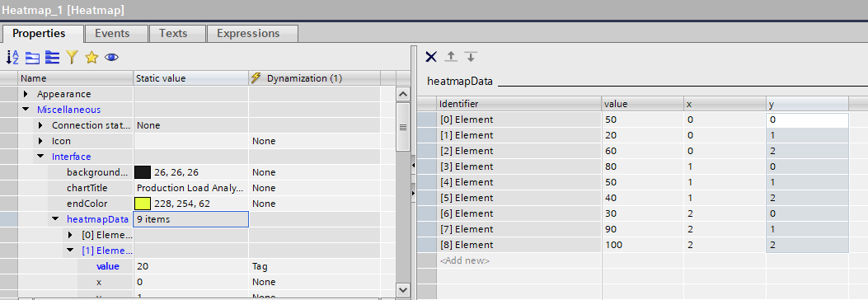This screenshot has width=868, height=300.
Task: Click the black background color swatch
Action: (143, 172)
